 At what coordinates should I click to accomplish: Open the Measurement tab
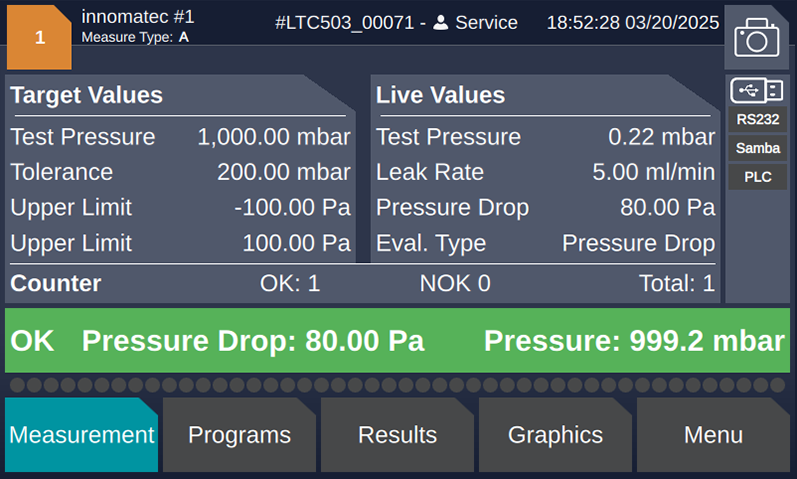click(x=81, y=435)
